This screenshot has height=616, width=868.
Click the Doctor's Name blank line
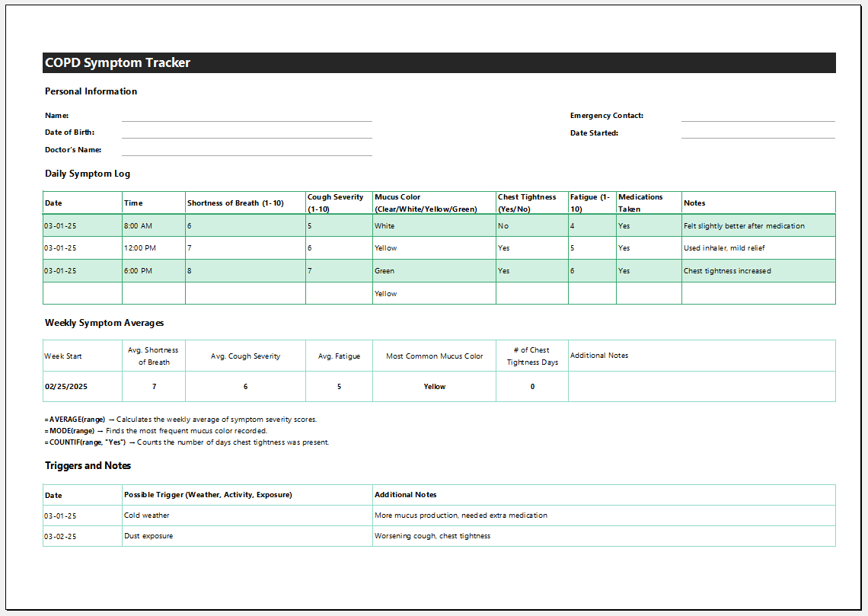point(247,150)
